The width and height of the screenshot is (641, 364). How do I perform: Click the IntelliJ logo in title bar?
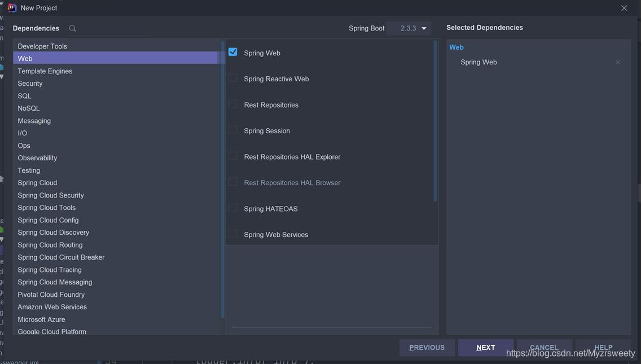coord(12,8)
